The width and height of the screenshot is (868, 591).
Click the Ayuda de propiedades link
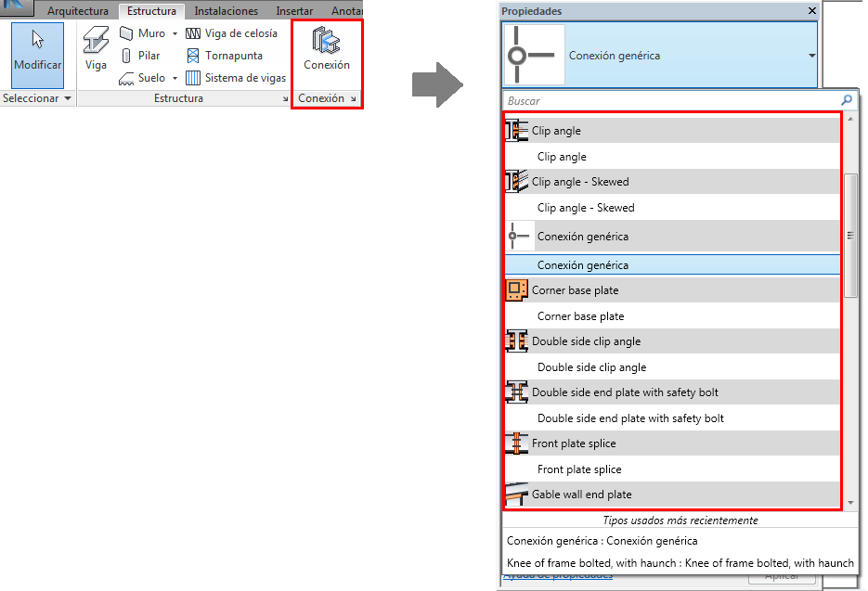click(x=558, y=576)
